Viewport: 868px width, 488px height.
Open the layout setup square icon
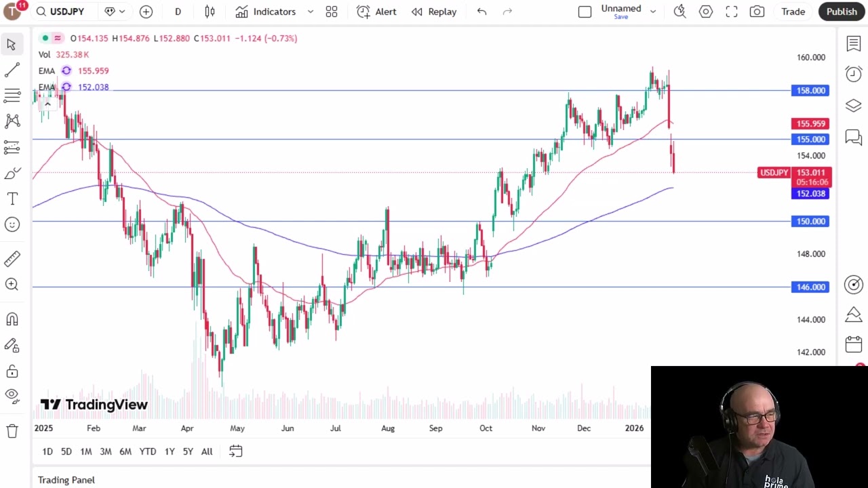pyautogui.click(x=585, y=12)
